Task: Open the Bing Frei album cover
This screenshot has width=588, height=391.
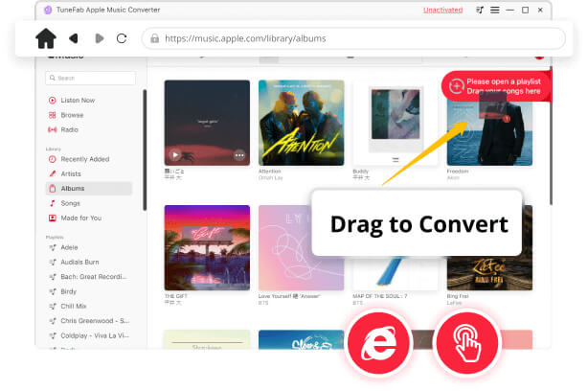Action: tap(489, 273)
